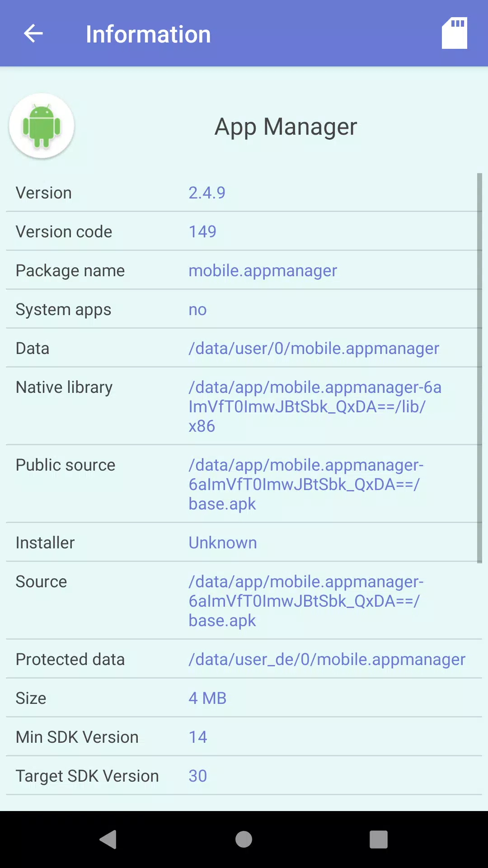Tap the Protected data path value

click(327, 659)
